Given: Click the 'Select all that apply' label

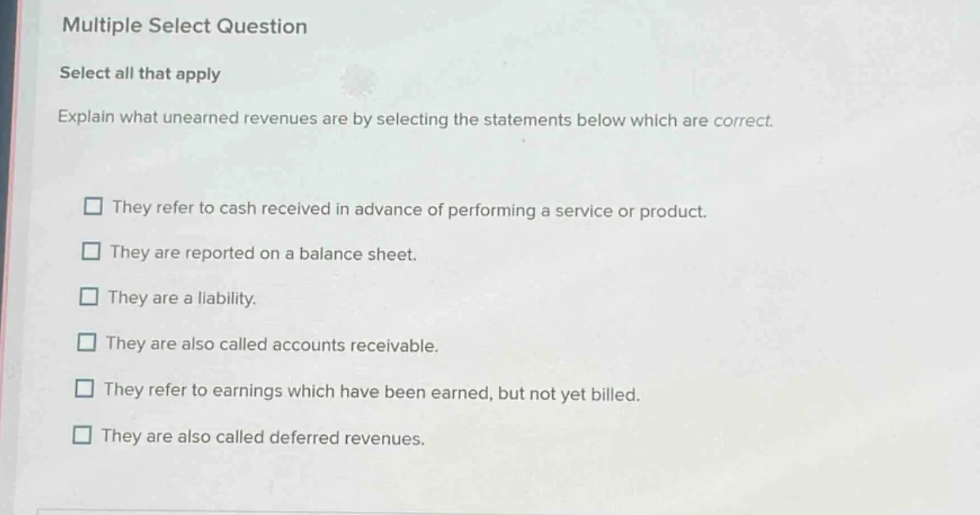Looking at the screenshot, I should pos(139,73).
